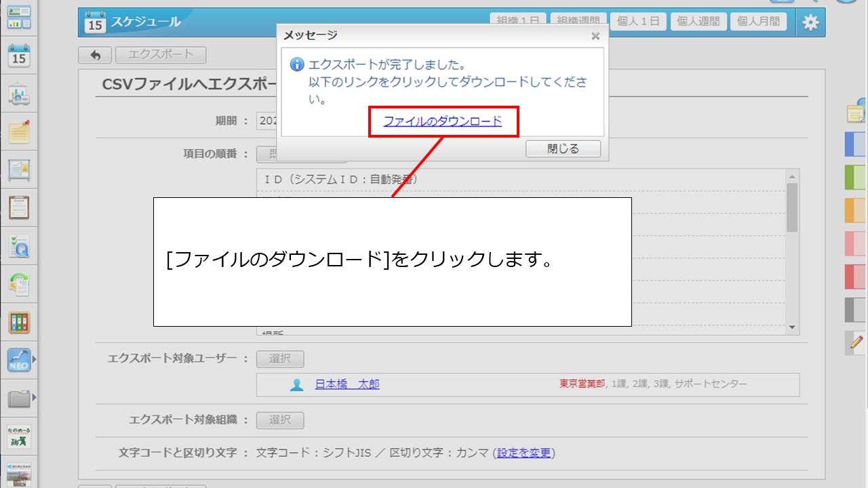This screenshot has width=868, height=488.
Task: Select the orange color swatch on the right
Action: 856,211
